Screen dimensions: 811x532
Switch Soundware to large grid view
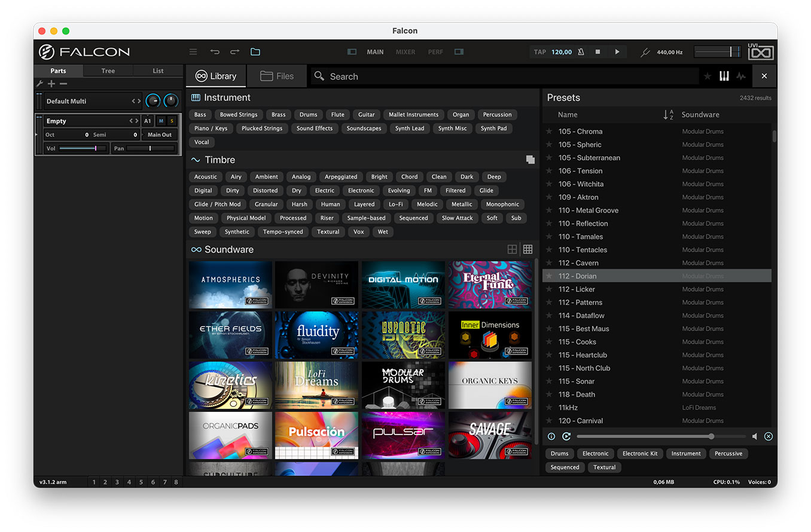coord(513,249)
